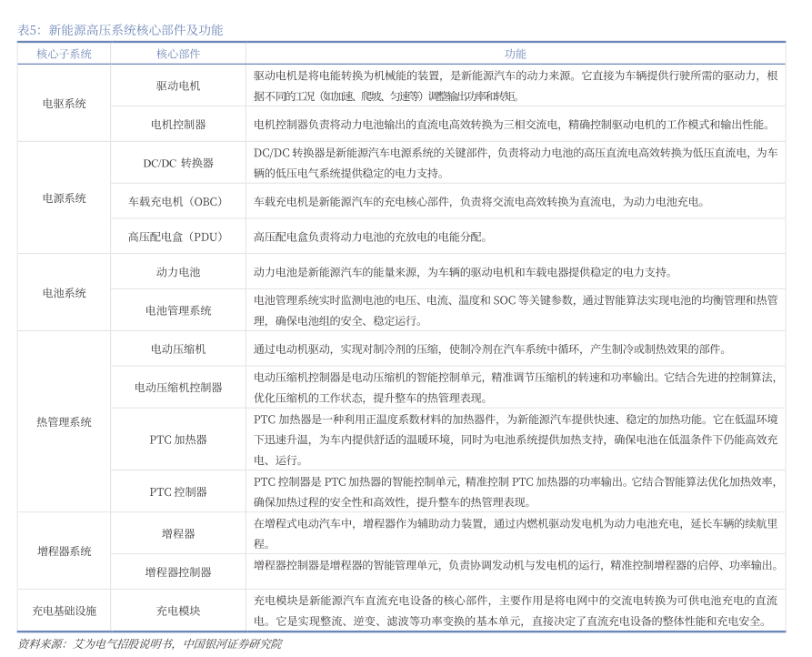The image size is (812, 657).
Task: Click the '电池系统' subsystem cell
Action: click(x=64, y=293)
